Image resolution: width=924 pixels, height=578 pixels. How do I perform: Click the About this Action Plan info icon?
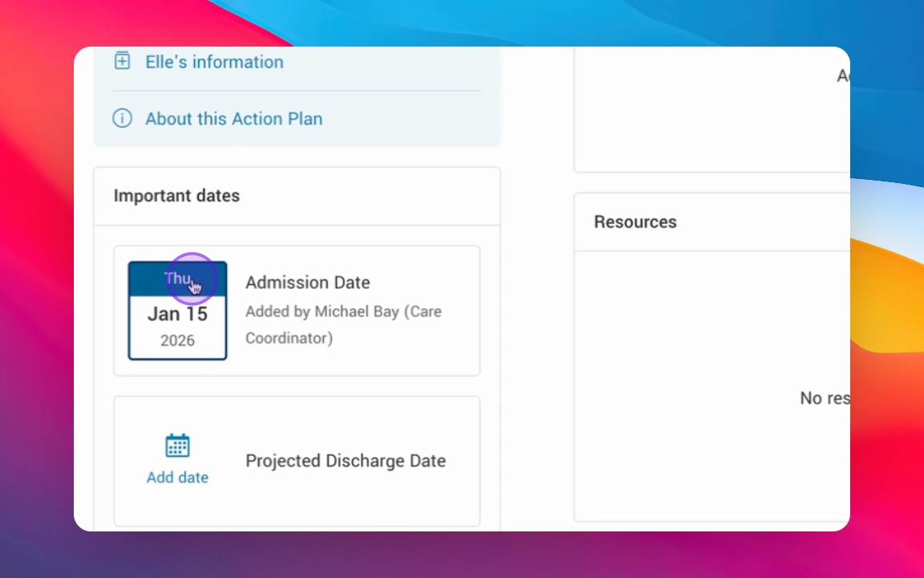(x=122, y=119)
